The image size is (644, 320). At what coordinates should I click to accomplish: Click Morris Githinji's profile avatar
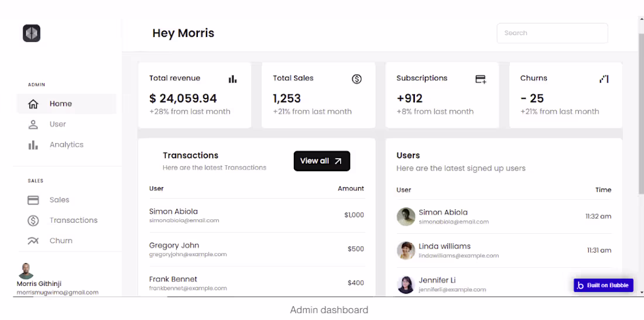pos(26,271)
